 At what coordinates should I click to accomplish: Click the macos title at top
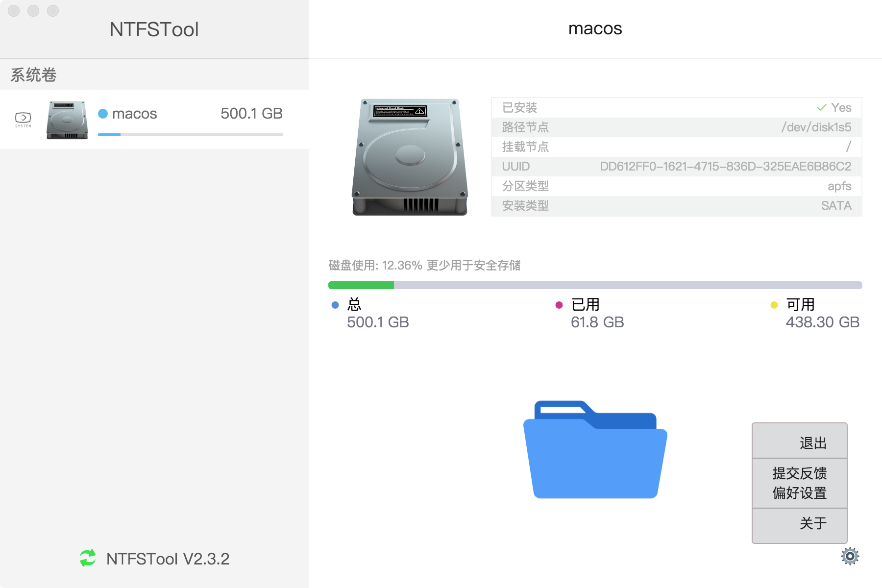pyautogui.click(x=595, y=29)
